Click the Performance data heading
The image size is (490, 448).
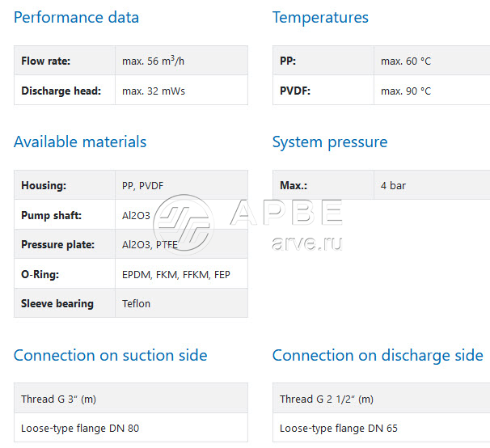pos(76,17)
